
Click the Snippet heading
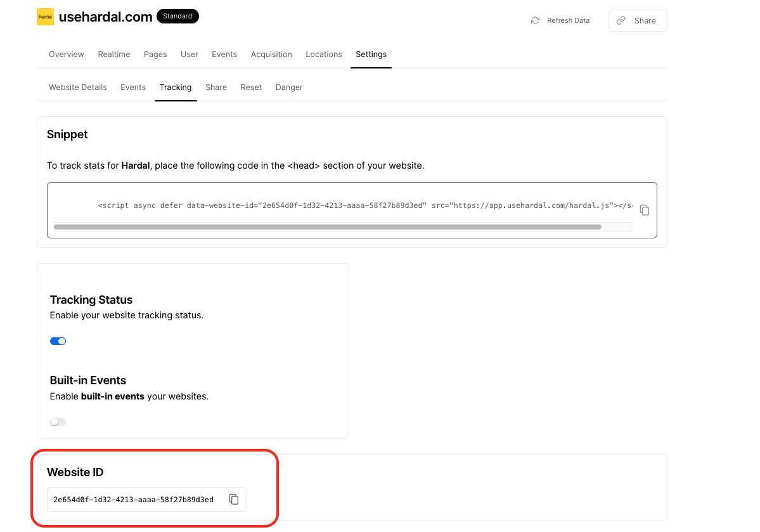(x=67, y=134)
